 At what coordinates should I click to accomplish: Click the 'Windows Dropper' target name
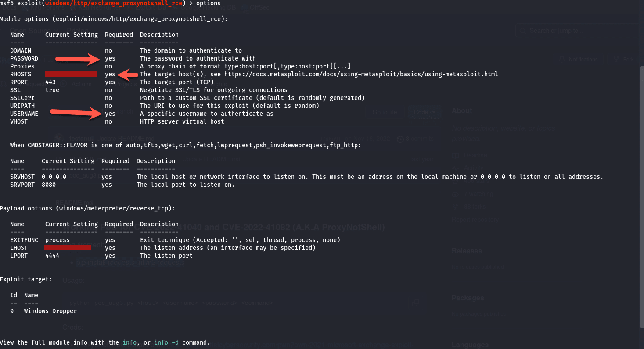(x=50, y=311)
